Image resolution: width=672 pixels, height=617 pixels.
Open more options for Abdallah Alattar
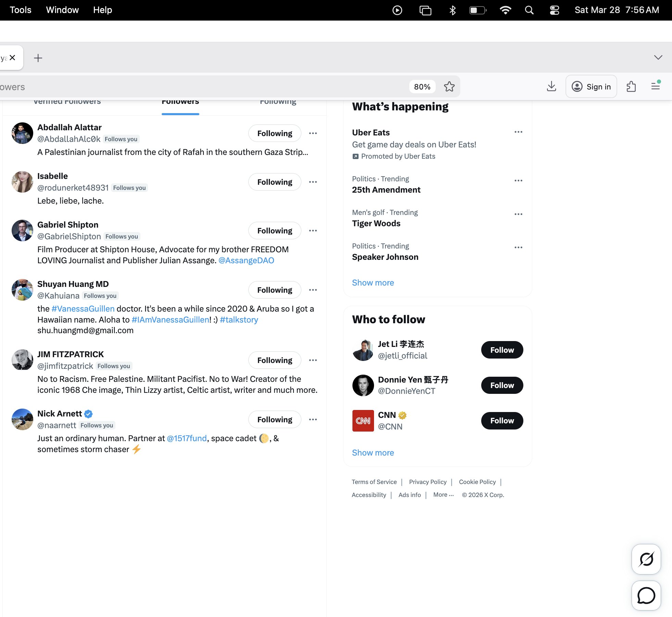tap(313, 133)
